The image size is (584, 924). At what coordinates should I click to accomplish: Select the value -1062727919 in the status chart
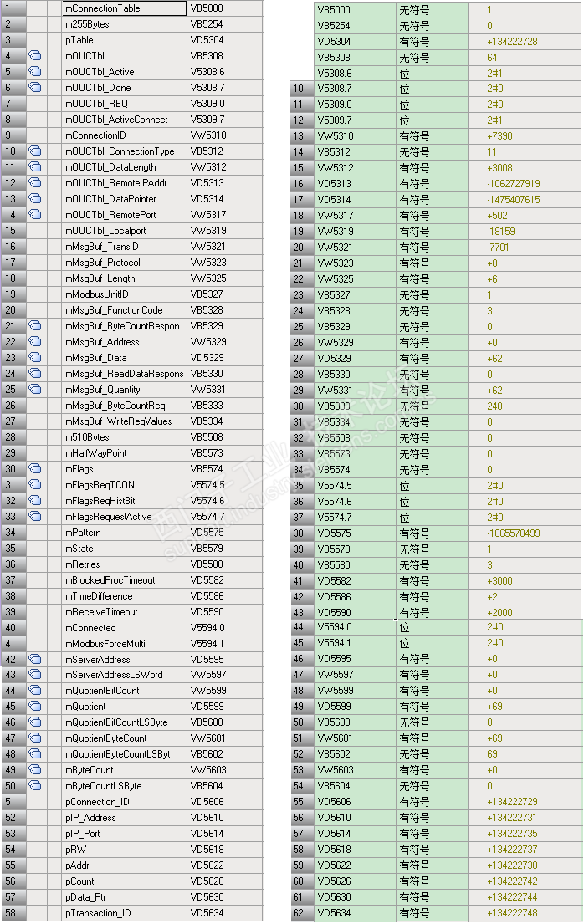[x=513, y=184]
